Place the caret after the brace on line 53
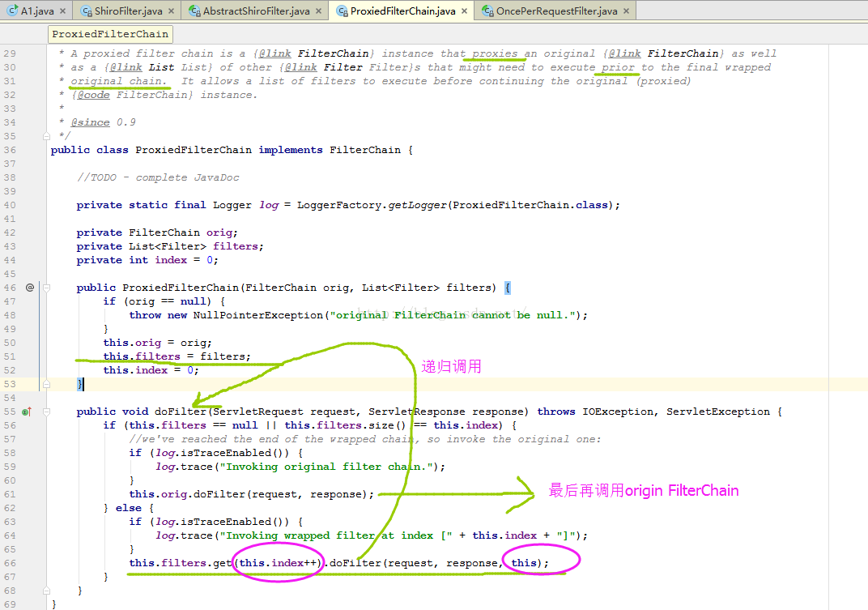 click(84, 384)
